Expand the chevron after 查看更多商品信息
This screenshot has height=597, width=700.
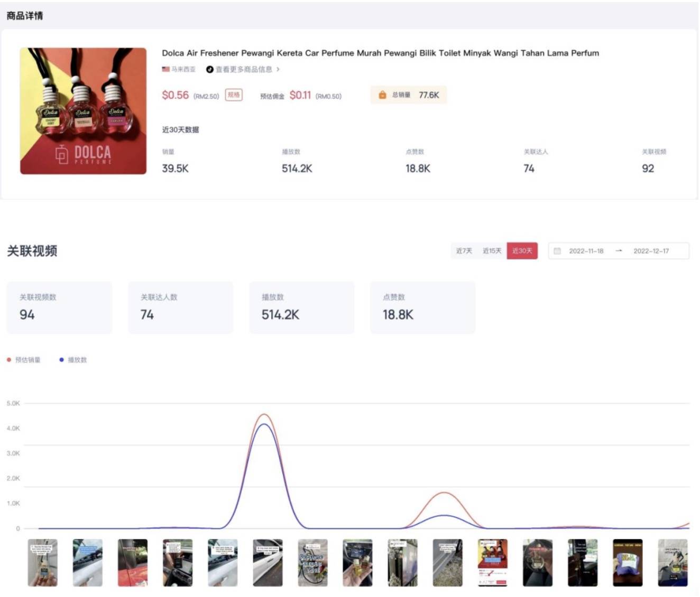278,69
